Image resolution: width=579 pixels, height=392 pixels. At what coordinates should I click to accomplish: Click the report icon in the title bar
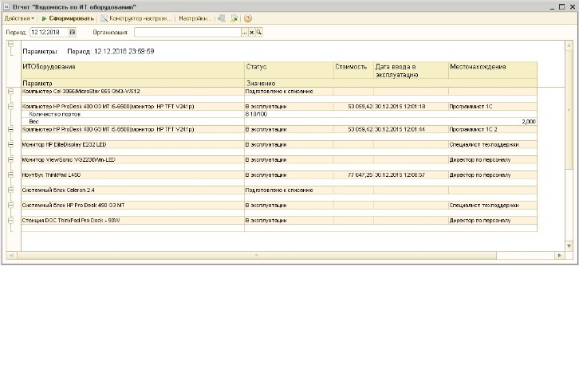[x=6, y=6]
